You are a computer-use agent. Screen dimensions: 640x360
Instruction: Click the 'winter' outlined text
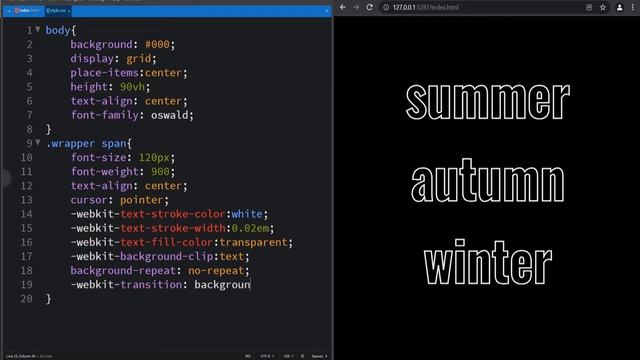[x=488, y=262]
